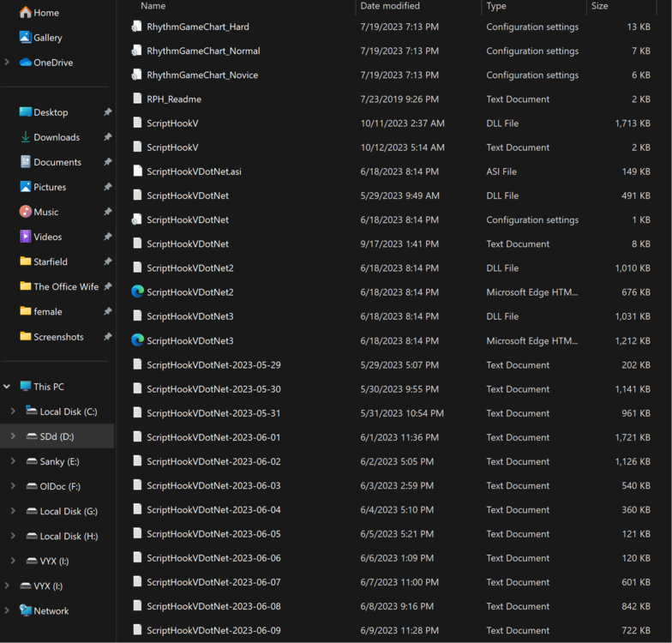Sort by Date modified column header

click(390, 6)
